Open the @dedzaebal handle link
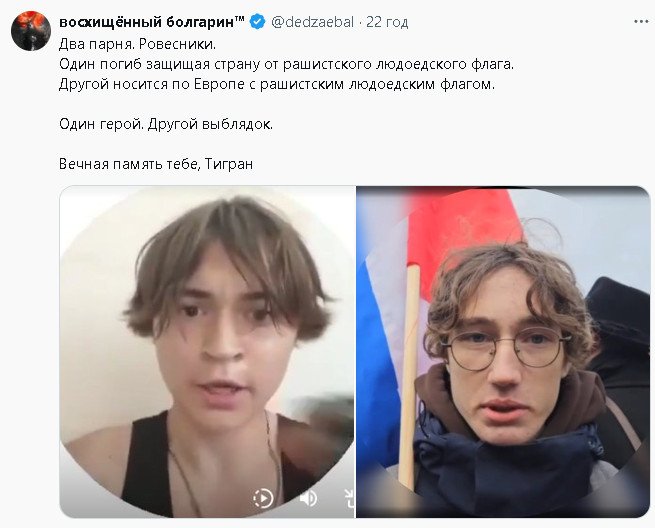The width and height of the screenshot is (655, 528). pos(312,22)
